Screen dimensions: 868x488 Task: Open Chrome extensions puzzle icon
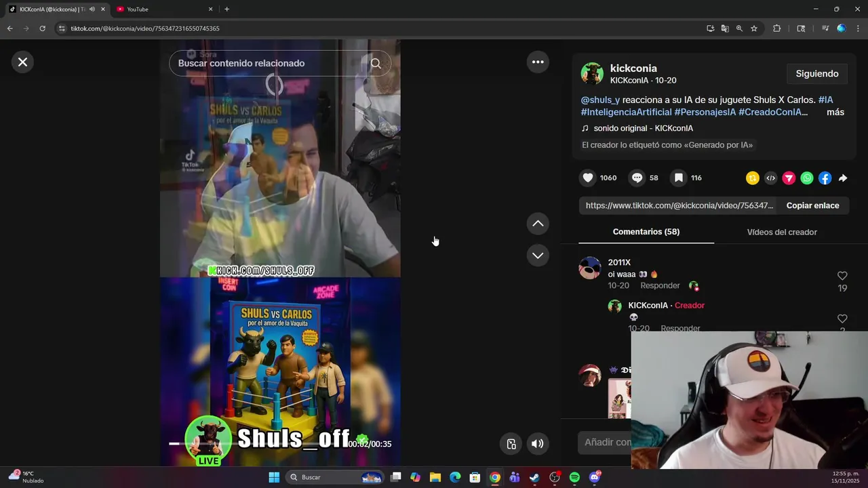pos(777,28)
